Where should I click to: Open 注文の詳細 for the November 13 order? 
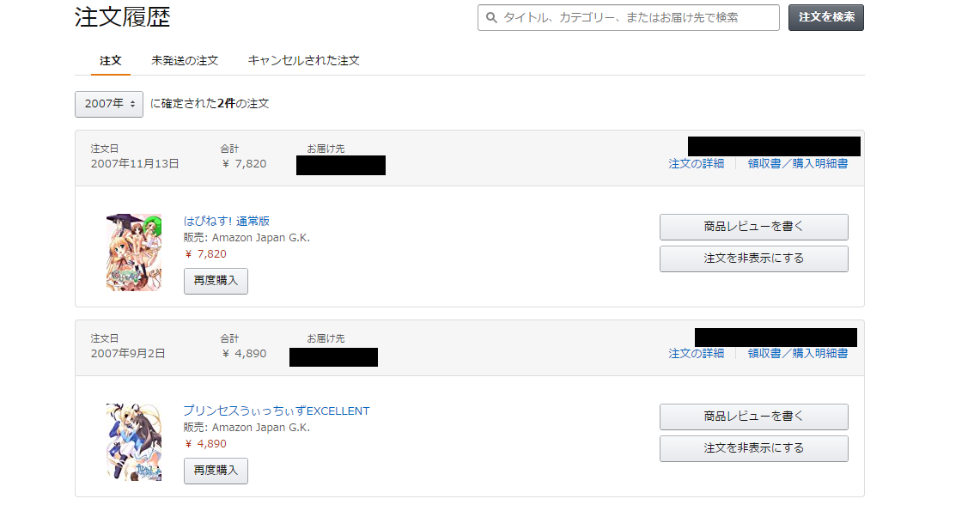coord(697,164)
